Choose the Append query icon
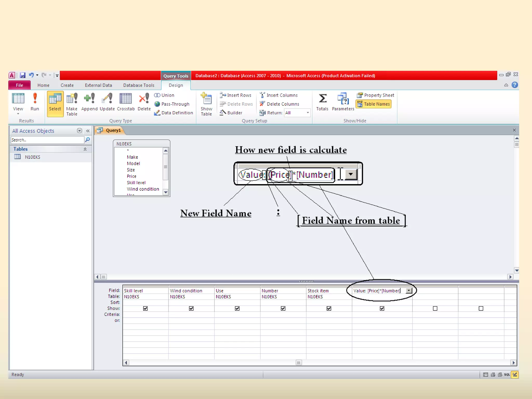Viewport: 532px width, 399px height. point(89,102)
